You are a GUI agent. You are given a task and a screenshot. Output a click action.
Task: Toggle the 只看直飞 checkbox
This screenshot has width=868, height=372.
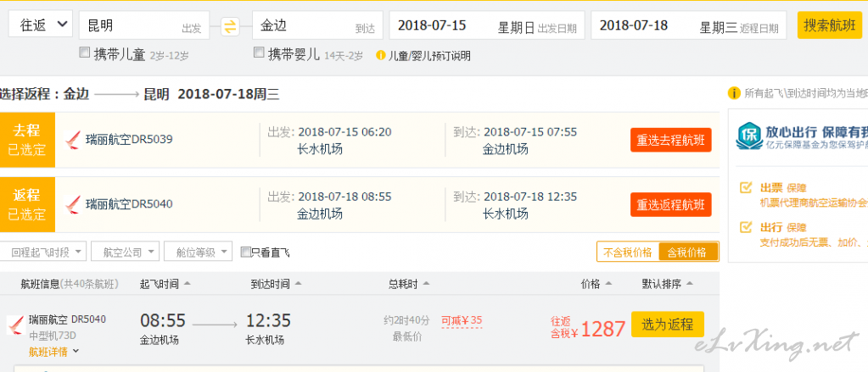click(246, 253)
